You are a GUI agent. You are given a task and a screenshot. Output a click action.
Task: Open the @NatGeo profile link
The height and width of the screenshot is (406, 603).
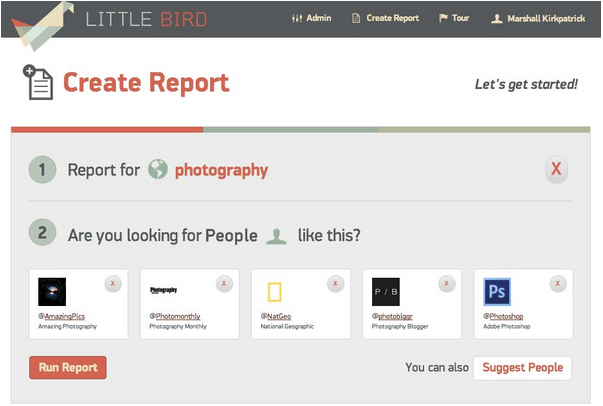point(276,316)
